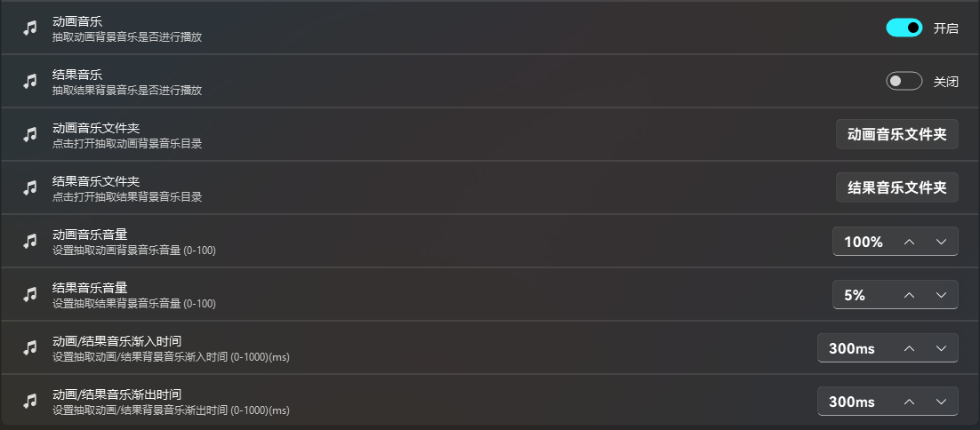Click the 100% volume value field
Viewport: 980px width, 430px height.
click(x=895, y=242)
